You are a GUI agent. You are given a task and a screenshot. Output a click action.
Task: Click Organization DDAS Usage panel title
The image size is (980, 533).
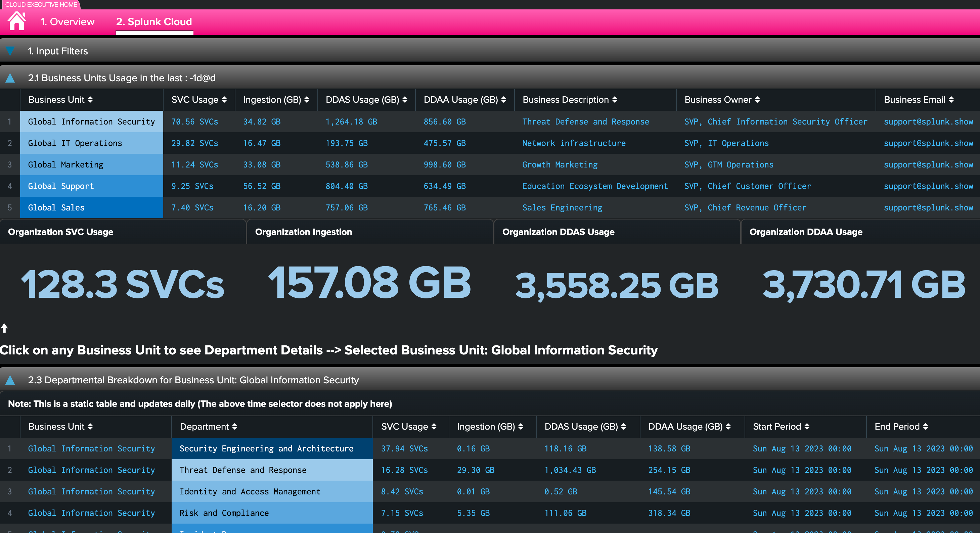coord(558,232)
